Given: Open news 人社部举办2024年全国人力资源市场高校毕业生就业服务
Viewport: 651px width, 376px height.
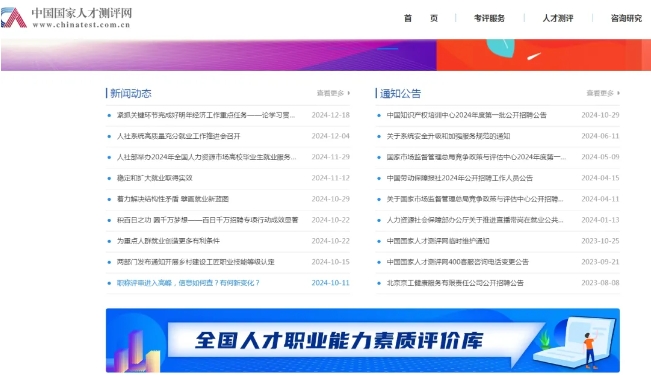Looking at the screenshot, I should click(206, 157).
